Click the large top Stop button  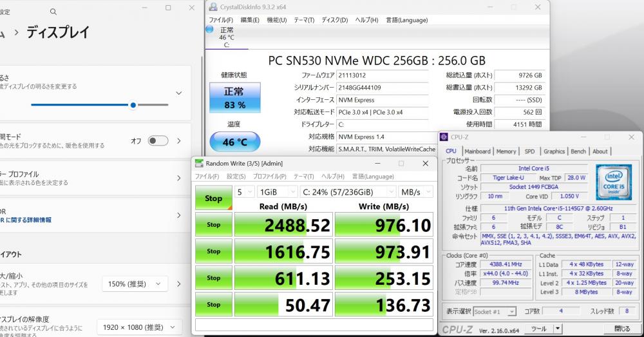click(x=214, y=198)
